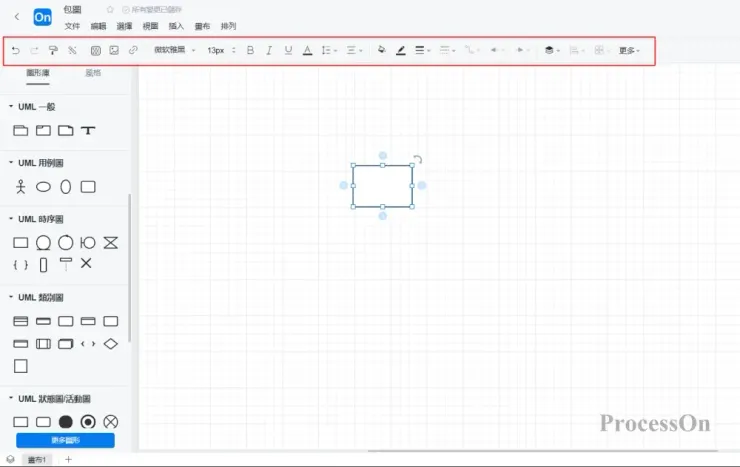Screen dimensions: 740x467
Task: Click the insert image icon
Action: (114, 50)
